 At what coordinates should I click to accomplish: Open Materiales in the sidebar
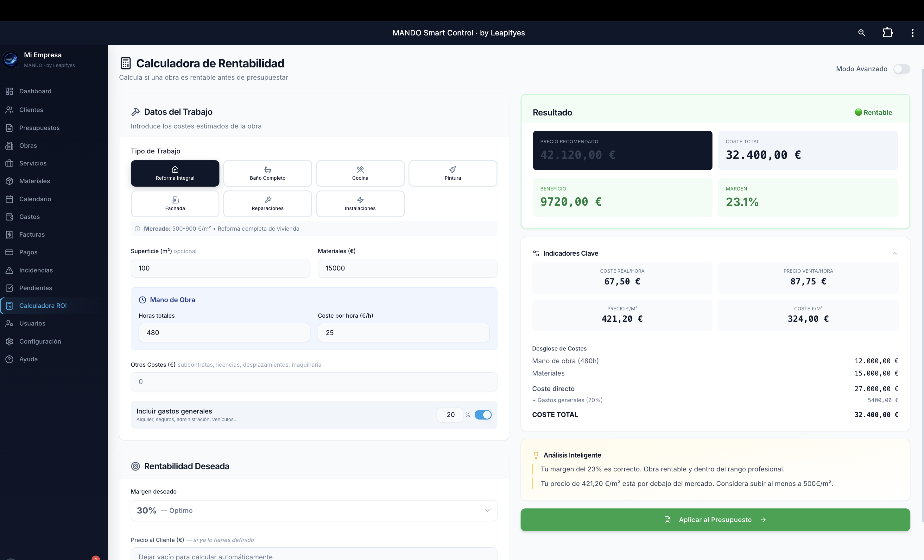54,181
